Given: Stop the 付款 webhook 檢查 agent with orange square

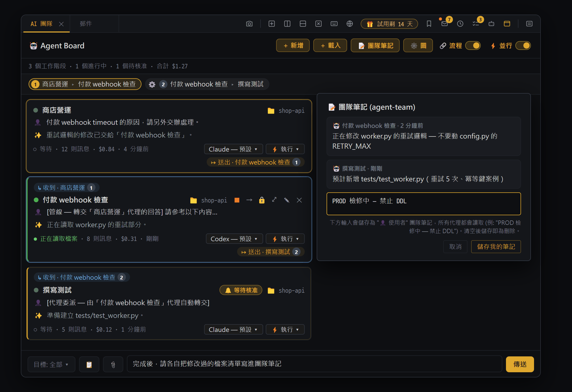Looking at the screenshot, I should (x=237, y=200).
